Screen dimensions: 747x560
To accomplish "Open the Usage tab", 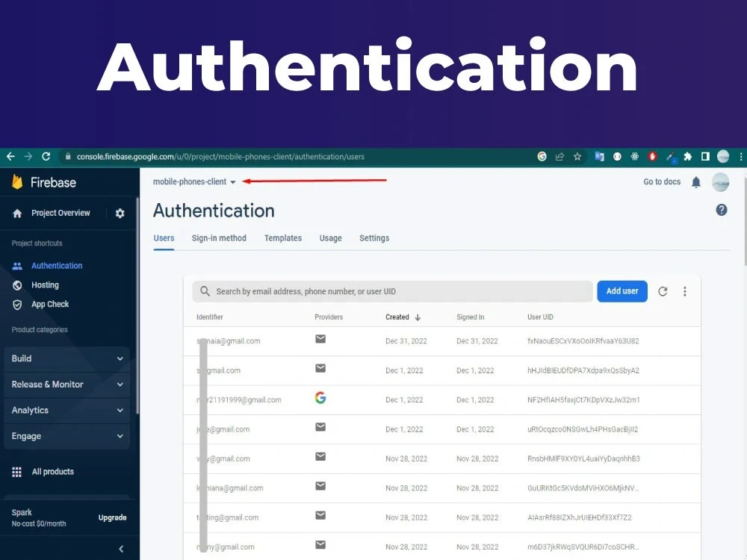I will point(331,238).
